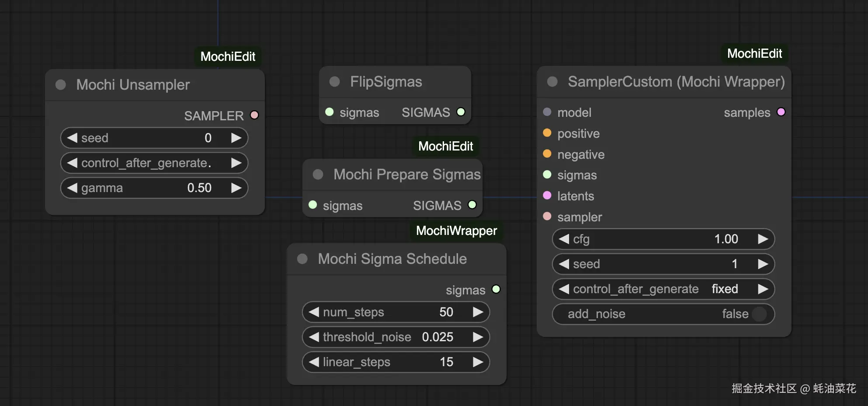This screenshot has width=868, height=406.
Task: Click the samples output socket on SamplerCustom
Action: click(x=781, y=112)
